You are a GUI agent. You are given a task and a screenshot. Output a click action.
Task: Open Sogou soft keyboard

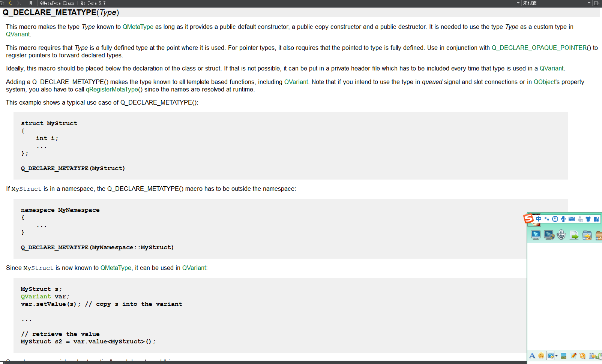(x=572, y=219)
